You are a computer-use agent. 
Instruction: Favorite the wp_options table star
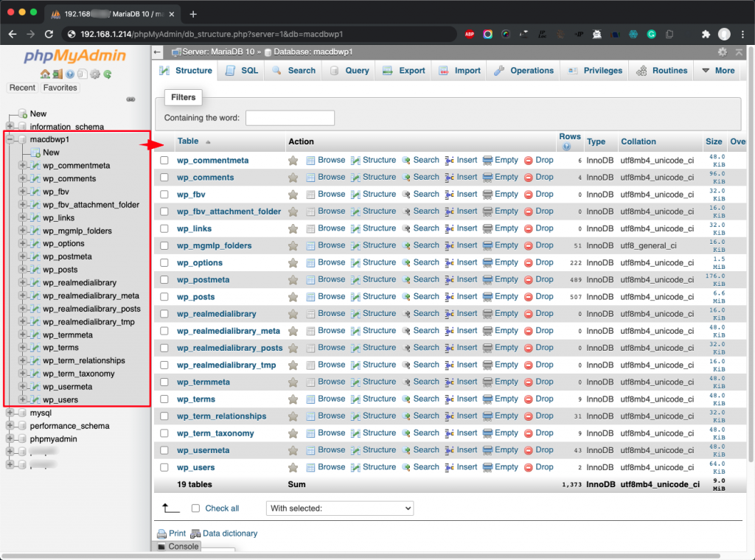(293, 263)
